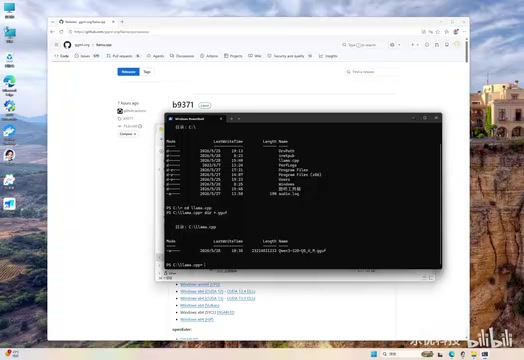The image size is (524, 360).
Task: Open GitHub Wiki tab
Action: tap(255, 56)
